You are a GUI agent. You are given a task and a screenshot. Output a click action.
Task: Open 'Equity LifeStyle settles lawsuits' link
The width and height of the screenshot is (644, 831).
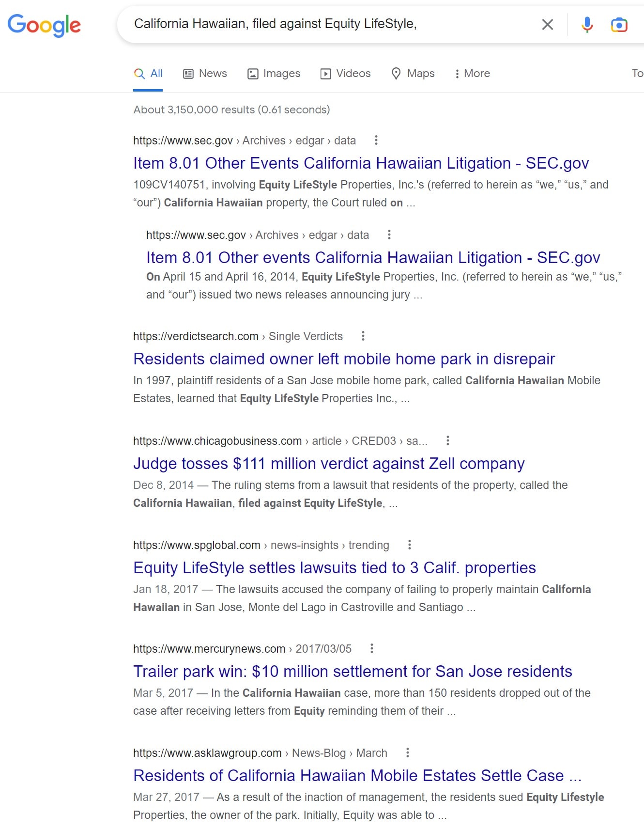335,568
